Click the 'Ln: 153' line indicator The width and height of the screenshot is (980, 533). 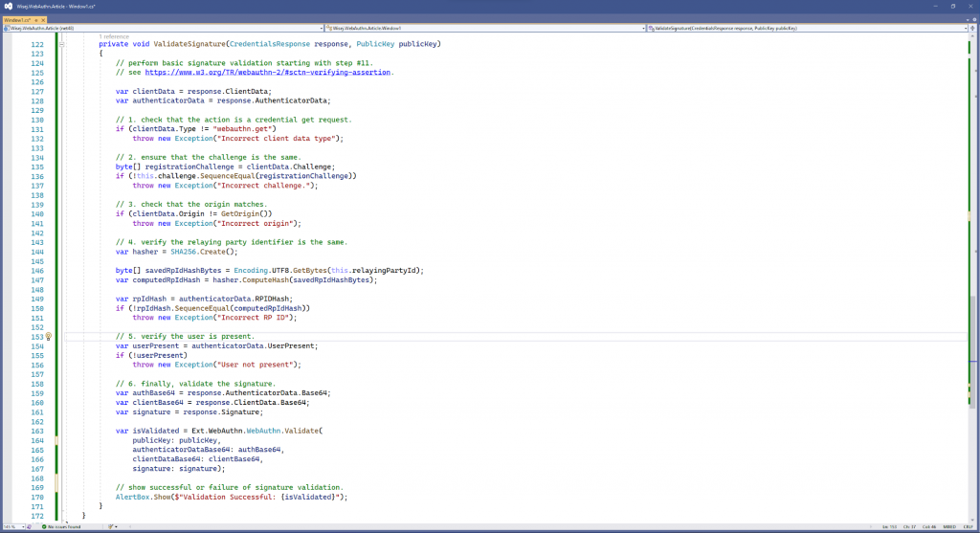[889, 526]
